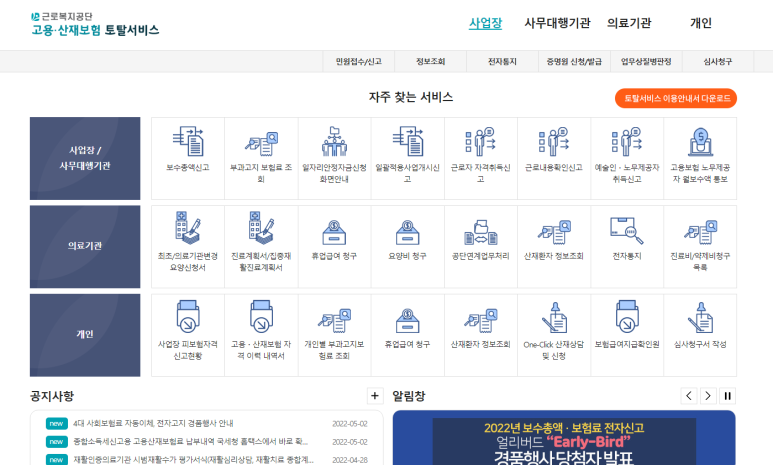Show next 알림창 banner
This screenshot has height=465, width=773.
pos(708,395)
